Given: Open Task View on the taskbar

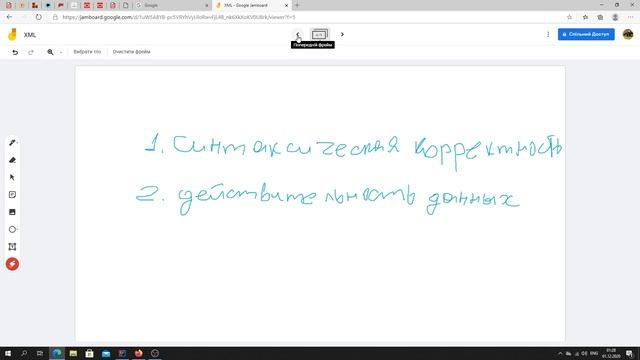Looking at the screenshot, I should 40,353.
